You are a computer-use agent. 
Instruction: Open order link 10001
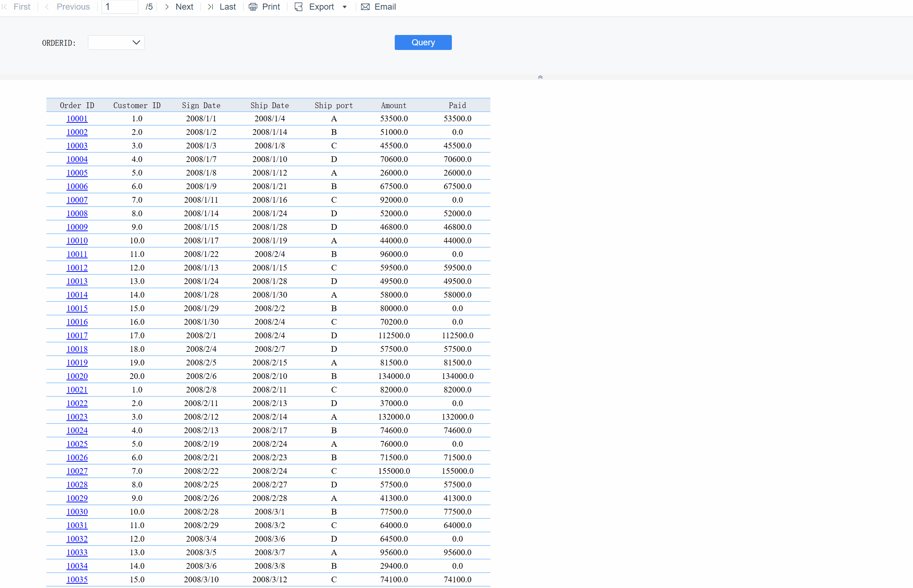(x=77, y=118)
